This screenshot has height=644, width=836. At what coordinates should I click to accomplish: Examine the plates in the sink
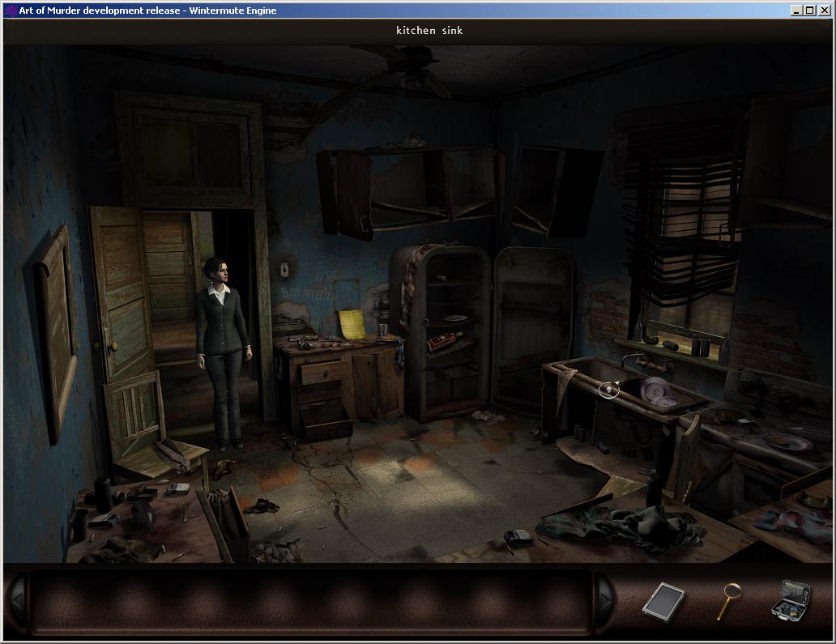tap(657, 391)
